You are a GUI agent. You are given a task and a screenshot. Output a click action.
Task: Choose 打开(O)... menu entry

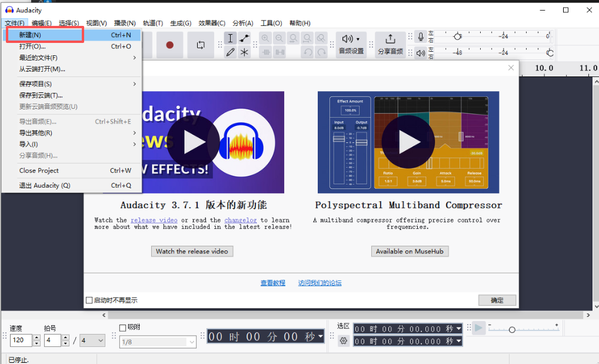[72, 46]
